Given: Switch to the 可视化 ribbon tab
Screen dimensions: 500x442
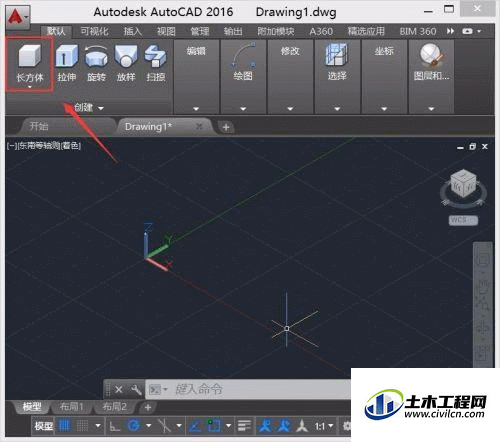Looking at the screenshot, I should tap(95, 31).
